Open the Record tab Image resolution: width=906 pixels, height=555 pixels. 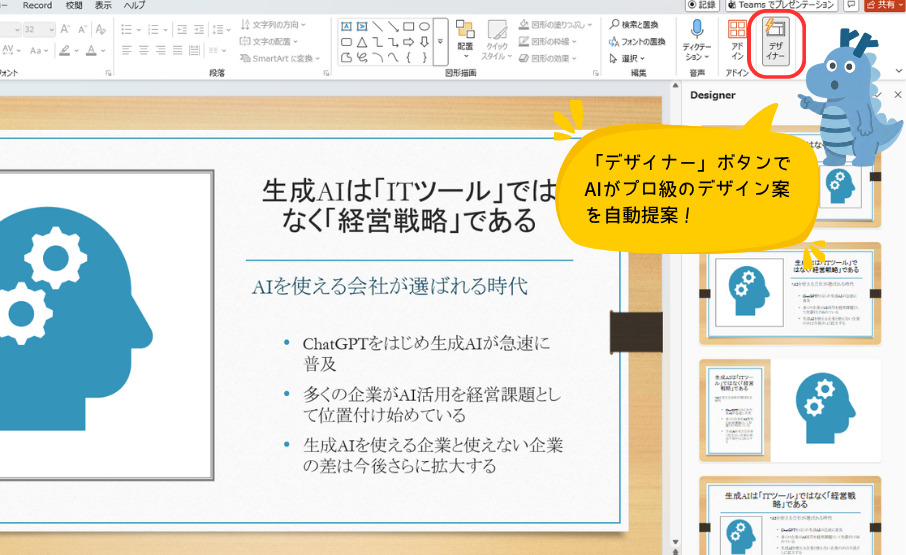click(x=38, y=5)
